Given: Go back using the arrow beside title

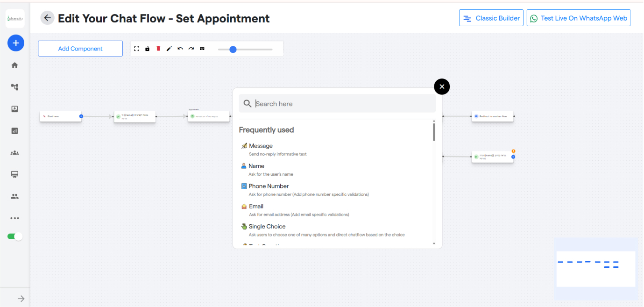Looking at the screenshot, I should (47, 18).
